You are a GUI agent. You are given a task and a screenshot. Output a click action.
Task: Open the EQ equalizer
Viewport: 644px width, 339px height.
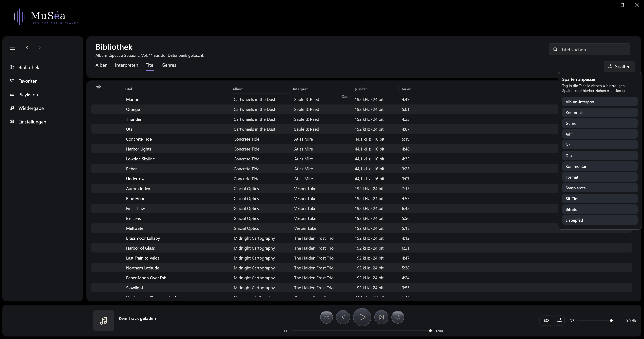coord(546,321)
